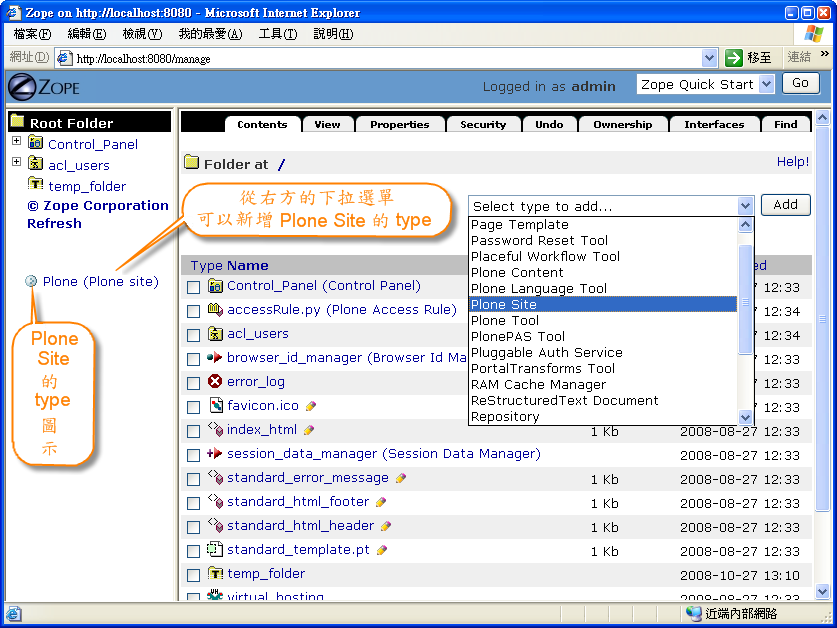
Task: Click the pencil icon beside standard_error_message
Action: (401, 478)
